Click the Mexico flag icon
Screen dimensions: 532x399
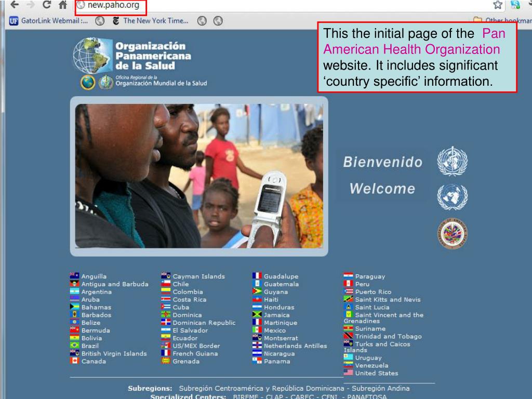coord(257,329)
